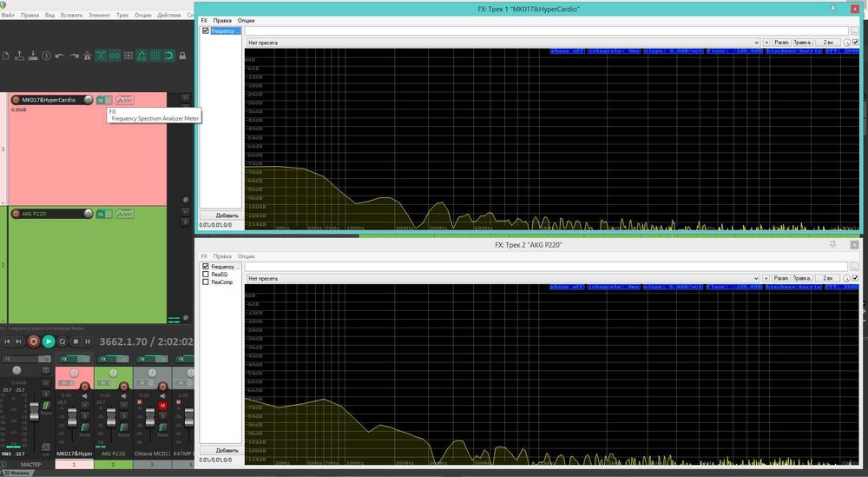Toggle envelope points move icon

coord(141,56)
